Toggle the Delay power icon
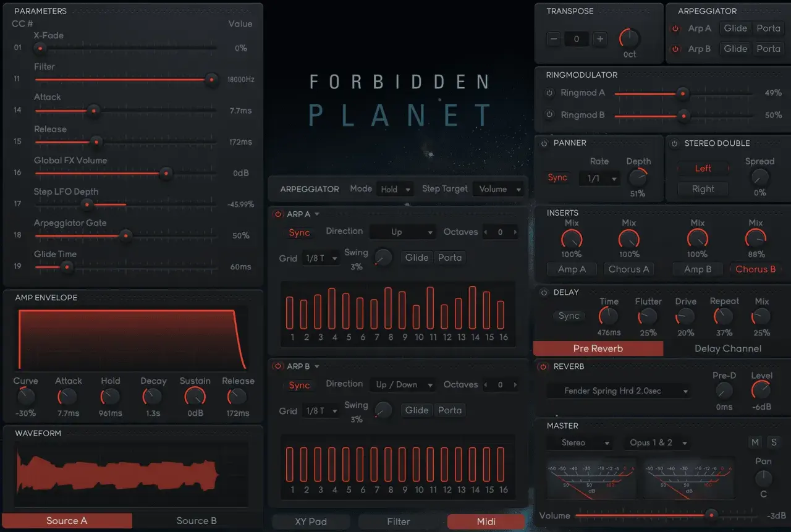Image resolution: width=791 pixels, height=532 pixels. [x=544, y=293]
